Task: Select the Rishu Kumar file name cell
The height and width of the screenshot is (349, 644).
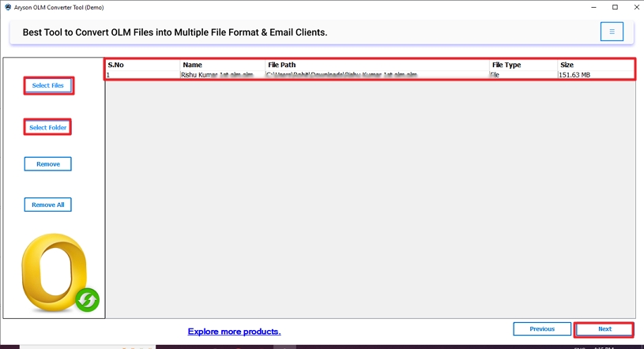Action: pyautogui.click(x=223, y=75)
